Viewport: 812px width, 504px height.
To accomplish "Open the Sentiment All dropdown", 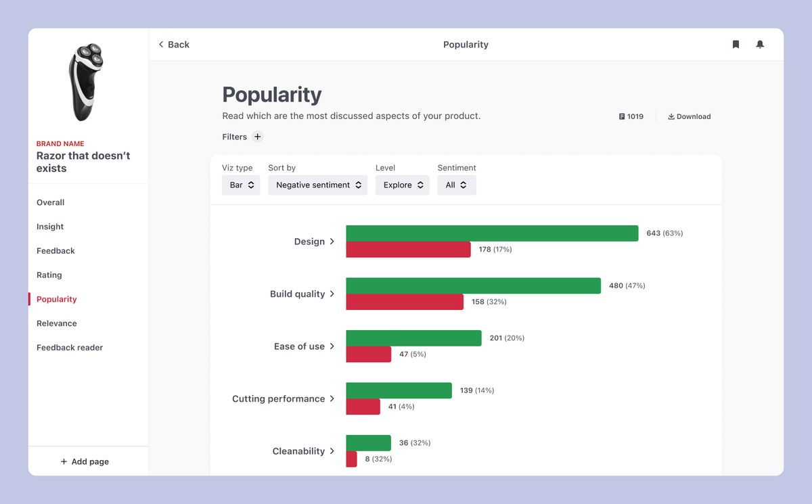I will (456, 185).
